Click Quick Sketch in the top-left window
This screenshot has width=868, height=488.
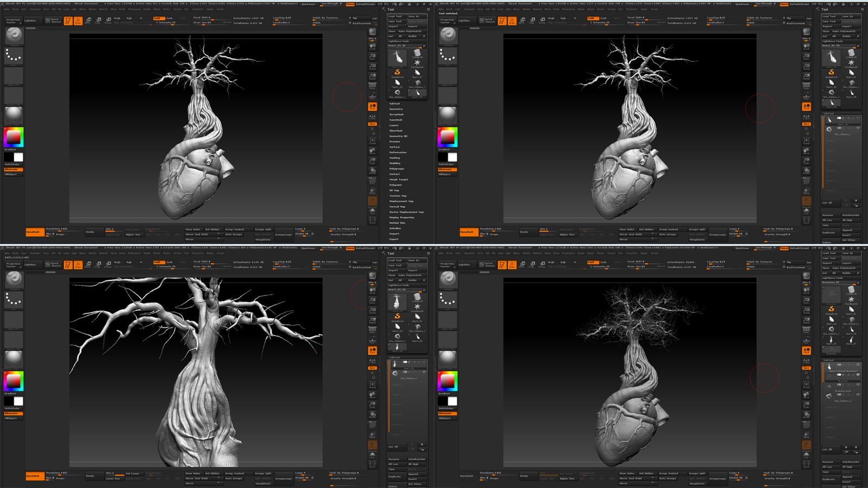point(53,21)
